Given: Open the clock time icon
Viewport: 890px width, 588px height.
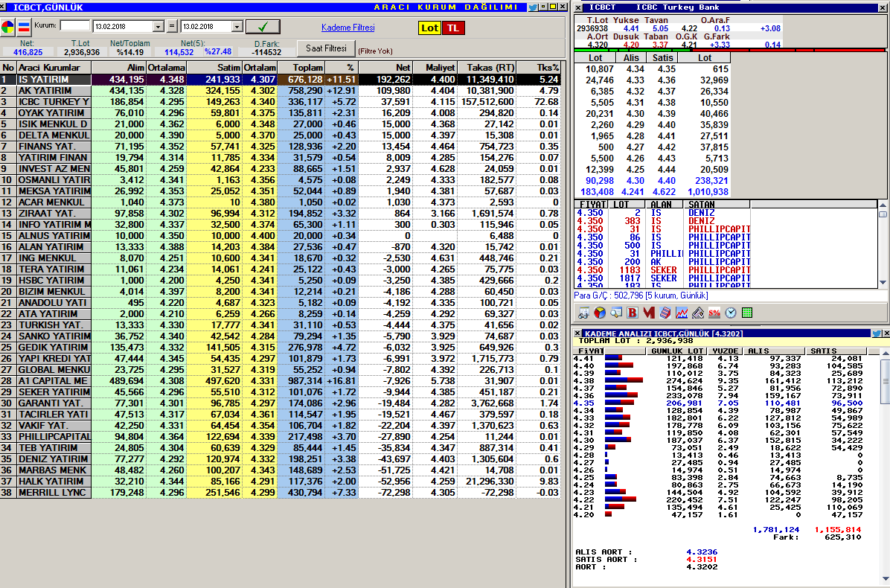Looking at the screenshot, I should coord(731,313).
